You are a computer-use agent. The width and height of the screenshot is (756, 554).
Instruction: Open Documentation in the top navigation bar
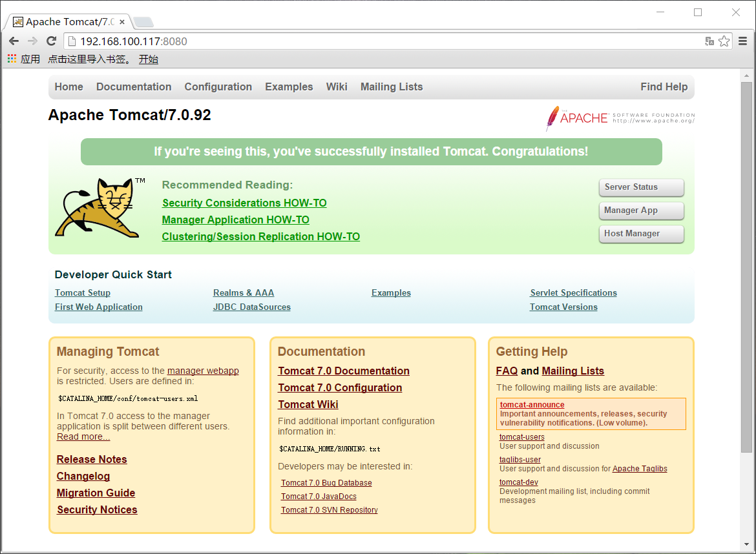[x=134, y=87]
